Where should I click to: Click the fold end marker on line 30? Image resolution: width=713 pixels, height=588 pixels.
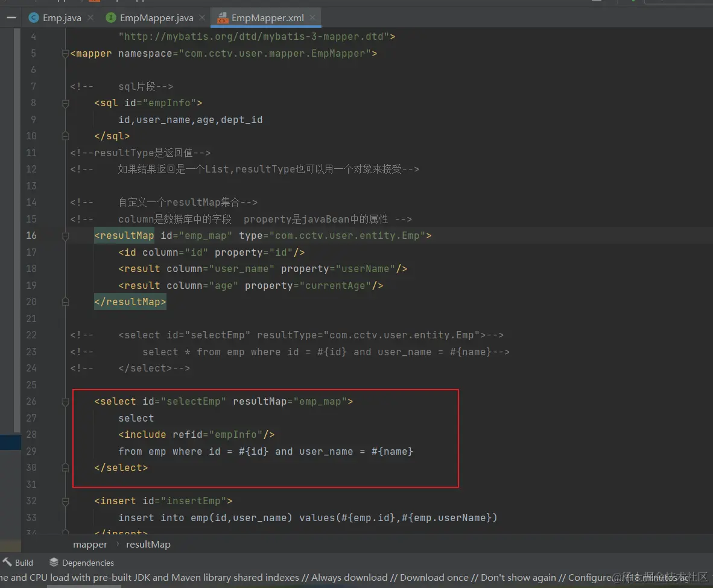(65, 467)
